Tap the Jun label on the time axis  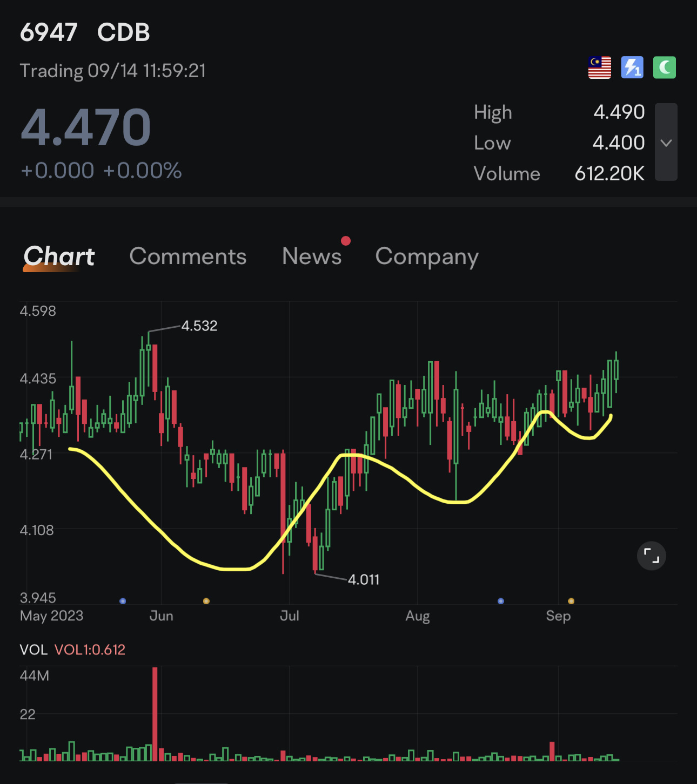(x=161, y=616)
